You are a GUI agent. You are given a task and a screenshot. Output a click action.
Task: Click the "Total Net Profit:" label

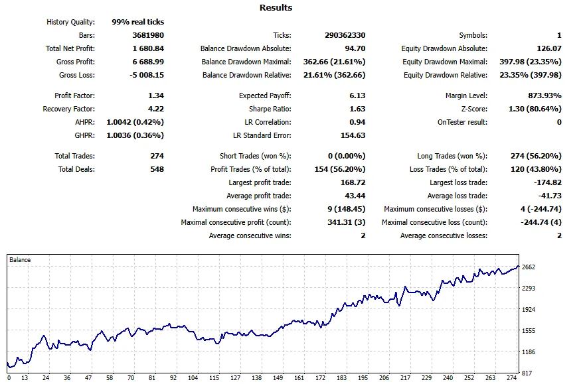(x=70, y=48)
